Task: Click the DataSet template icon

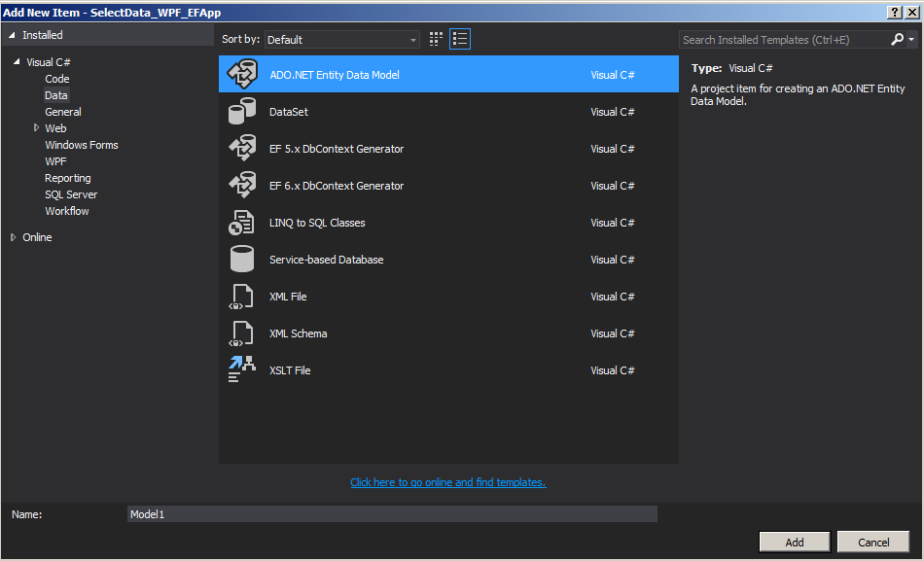Action: point(240,112)
